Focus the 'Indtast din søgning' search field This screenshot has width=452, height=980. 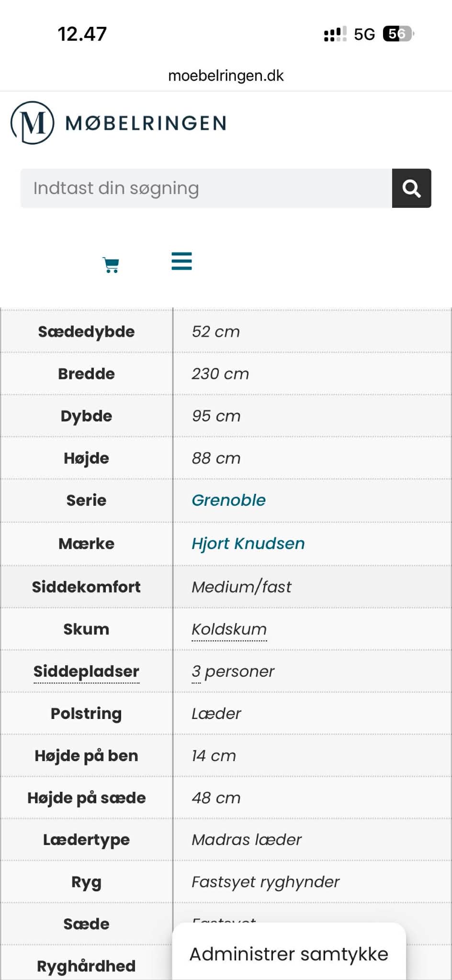206,188
